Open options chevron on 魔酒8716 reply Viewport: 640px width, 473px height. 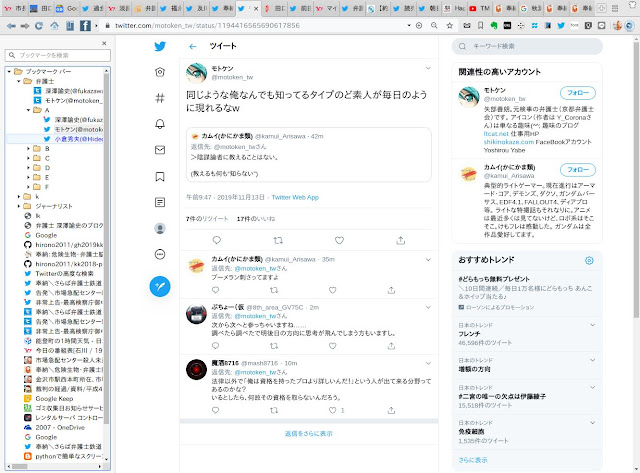pos(428,363)
